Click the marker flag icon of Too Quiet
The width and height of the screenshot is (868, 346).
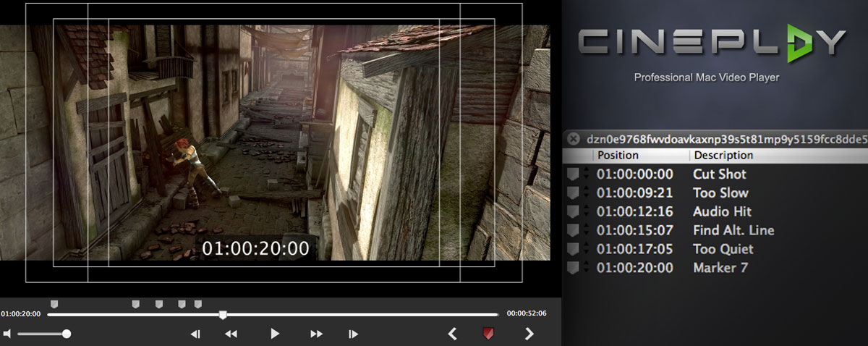[573, 250]
